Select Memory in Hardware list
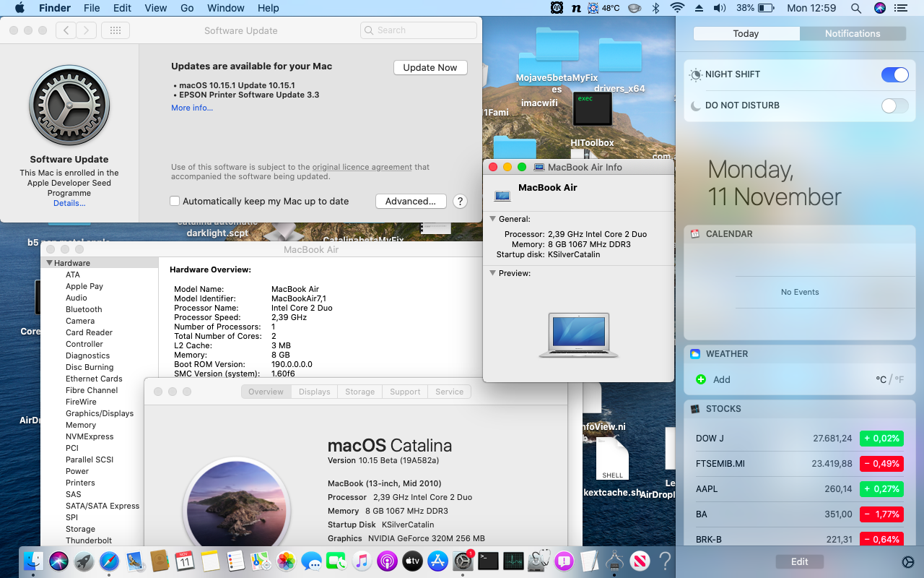 (81, 425)
